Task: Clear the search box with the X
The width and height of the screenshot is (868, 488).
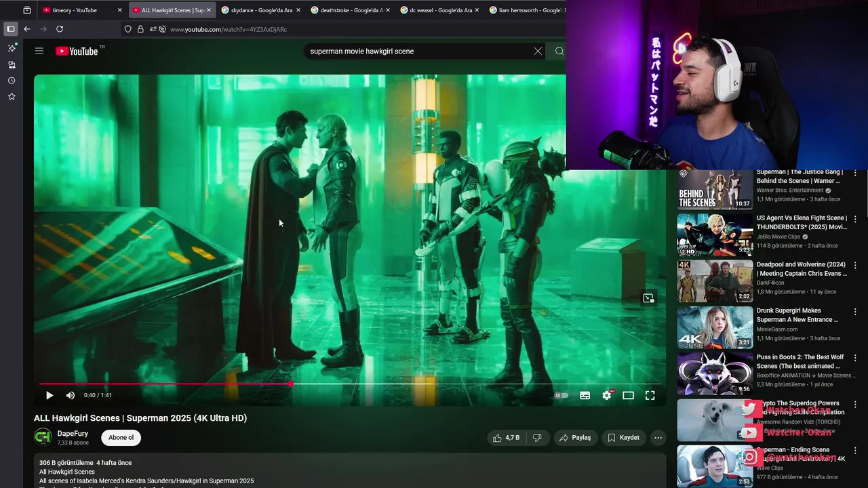Action: tap(538, 51)
